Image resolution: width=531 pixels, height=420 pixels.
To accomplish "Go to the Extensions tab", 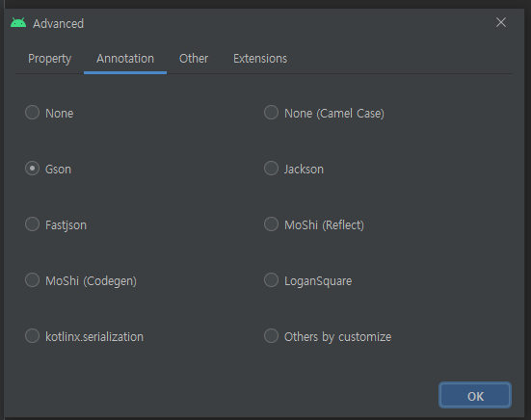I will 260,59.
